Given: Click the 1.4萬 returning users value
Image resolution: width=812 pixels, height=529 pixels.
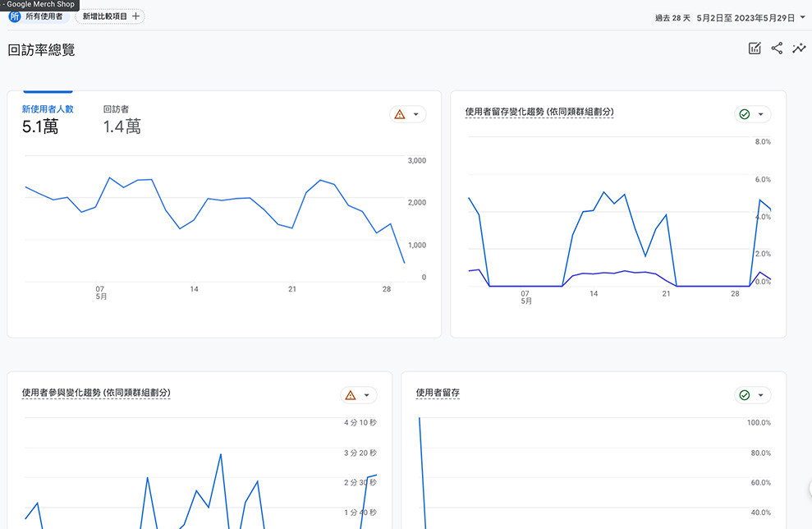Looking at the screenshot, I should 122,126.
